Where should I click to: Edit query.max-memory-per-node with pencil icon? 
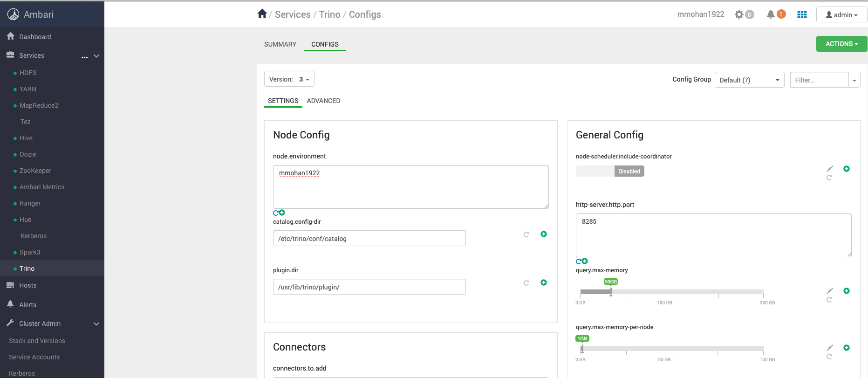click(830, 348)
